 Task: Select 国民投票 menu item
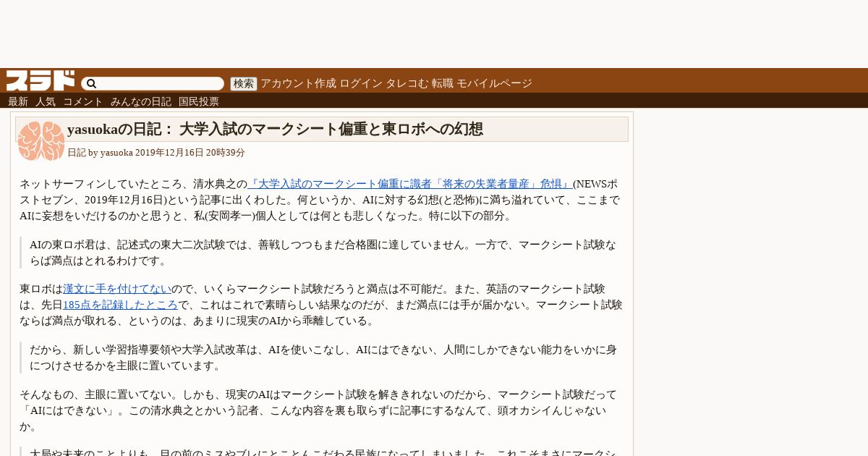click(x=199, y=101)
